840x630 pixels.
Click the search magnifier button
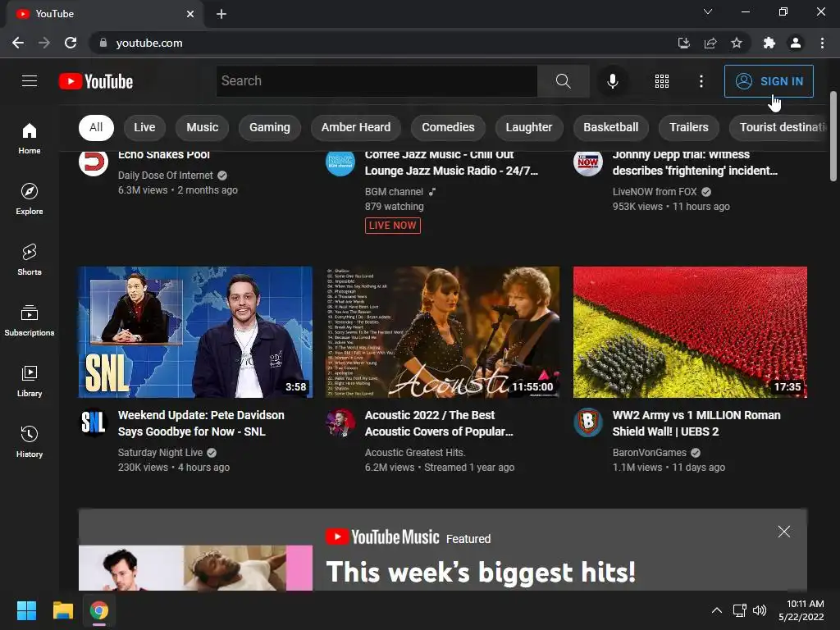point(563,81)
